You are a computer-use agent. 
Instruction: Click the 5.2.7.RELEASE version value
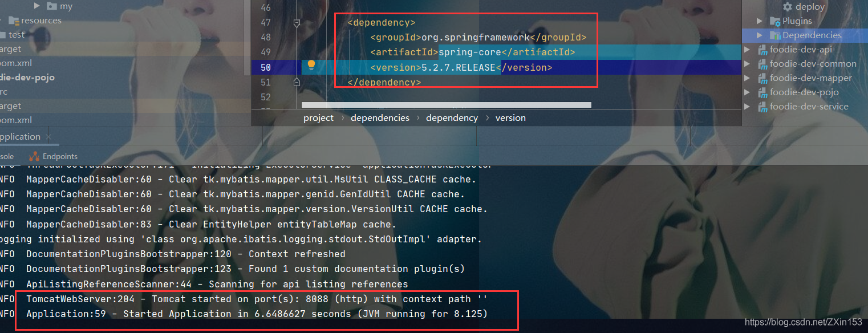(459, 67)
